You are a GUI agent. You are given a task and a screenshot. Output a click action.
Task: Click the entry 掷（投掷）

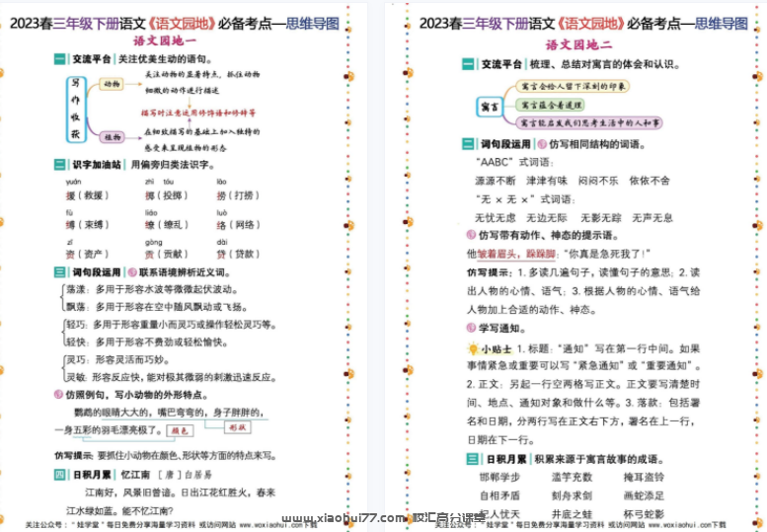166,195
